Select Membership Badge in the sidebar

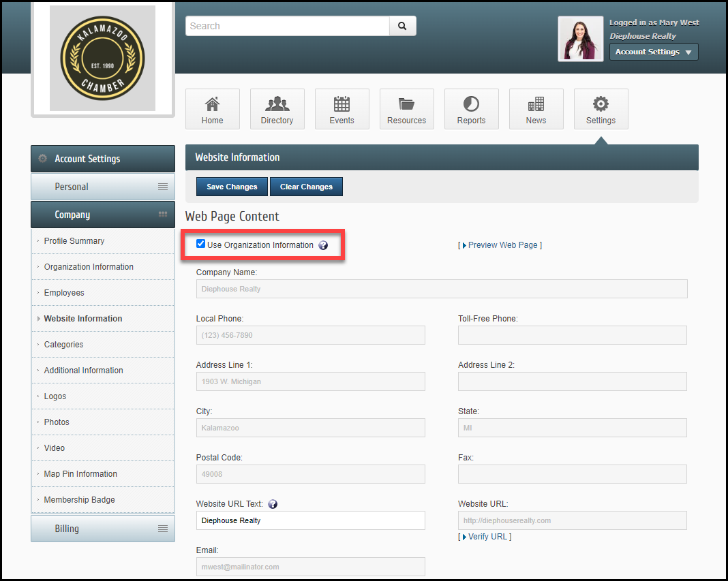click(x=79, y=500)
